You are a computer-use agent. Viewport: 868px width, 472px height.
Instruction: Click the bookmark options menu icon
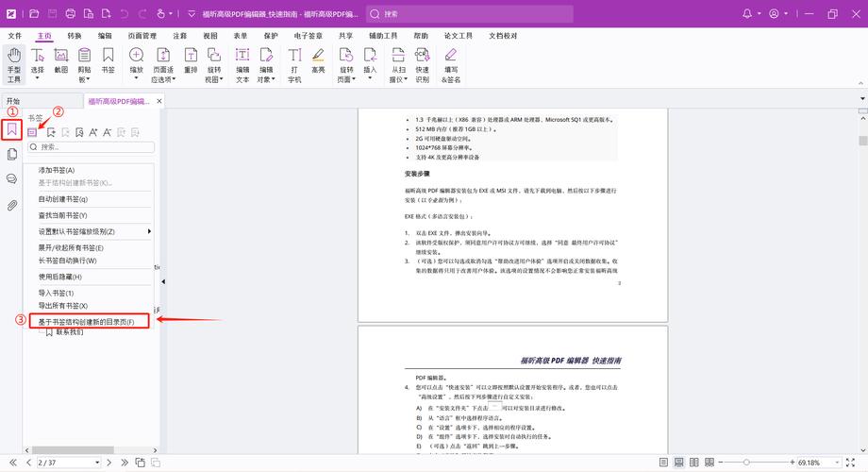[33, 132]
